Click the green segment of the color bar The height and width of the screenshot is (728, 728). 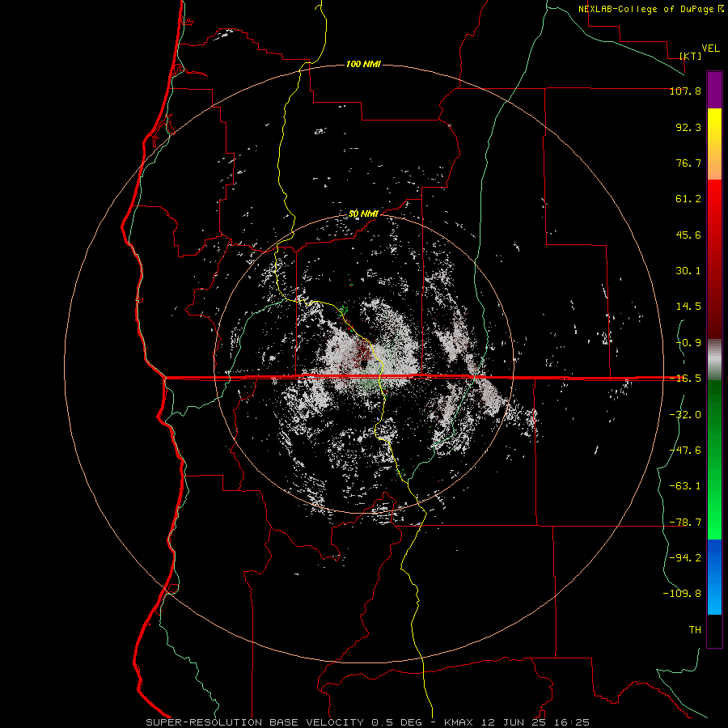(714, 459)
